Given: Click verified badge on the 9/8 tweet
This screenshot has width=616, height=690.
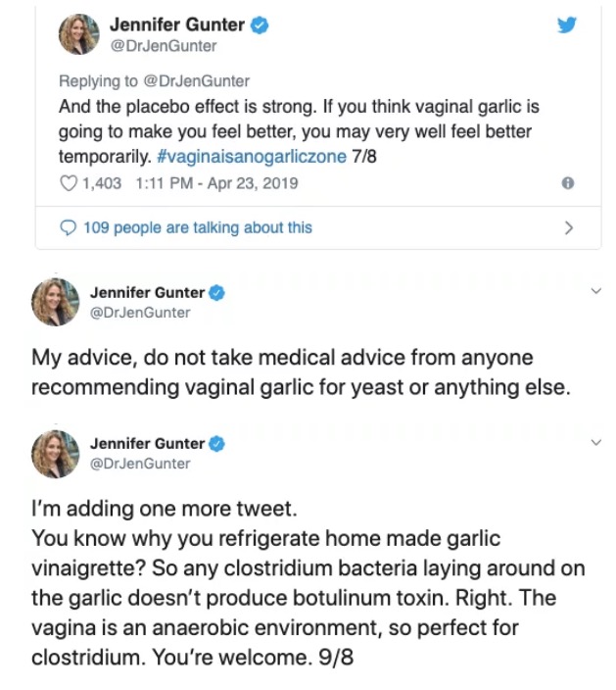Looking at the screenshot, I should [x=218, y=443].
